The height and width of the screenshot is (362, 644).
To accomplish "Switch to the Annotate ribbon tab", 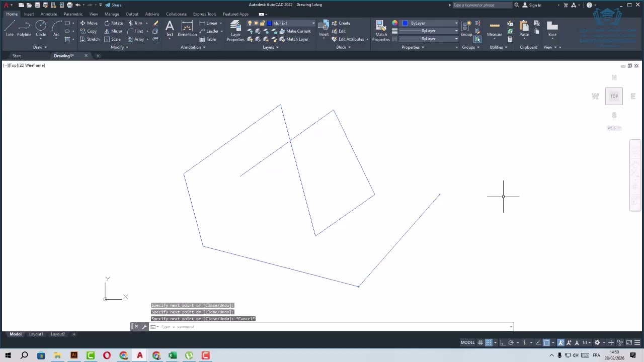I will coord(49,14).
